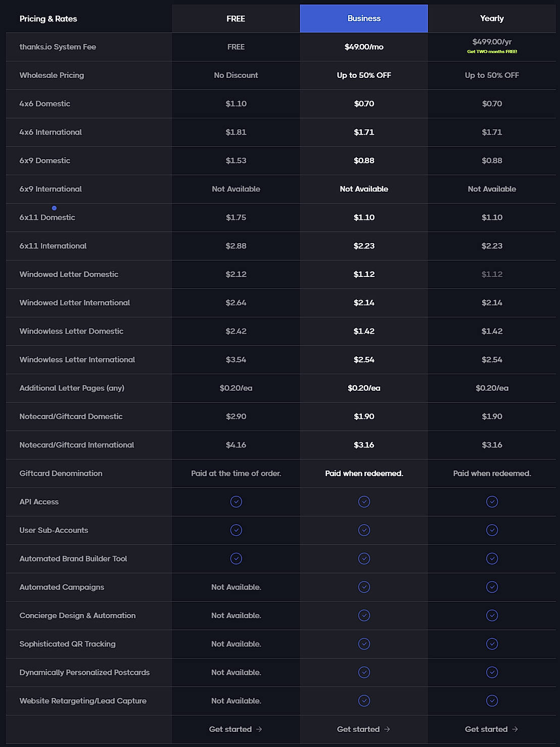Viewport: 560px width, 747px height.
Task: Click Paid when redeemed under Business
Action: pyautogui.click(x=364, y=474)
